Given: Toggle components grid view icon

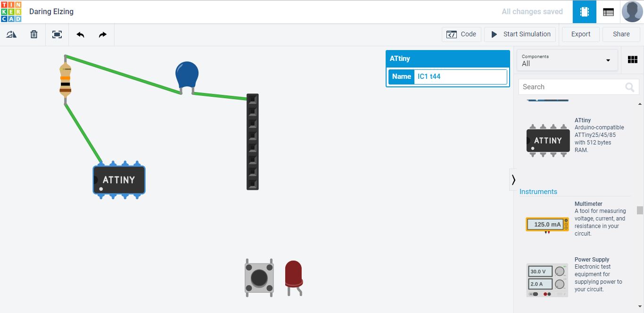Looking at the screenshot, I should point(633,59).
